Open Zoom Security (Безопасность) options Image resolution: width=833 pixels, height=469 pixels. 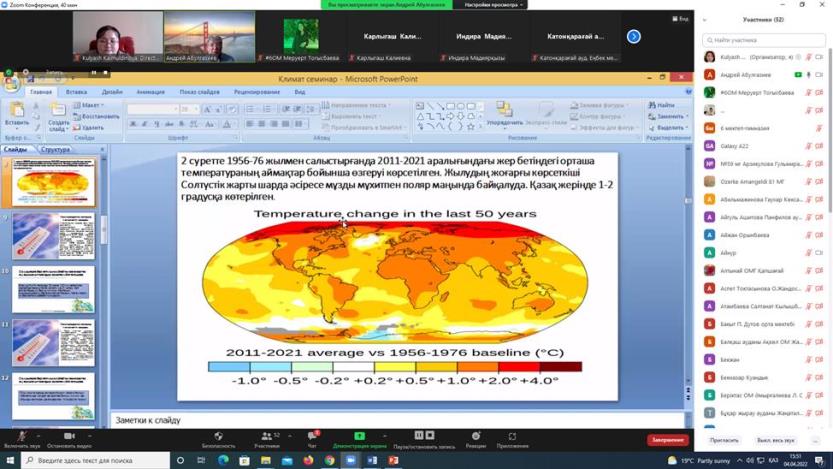(218, 439)
